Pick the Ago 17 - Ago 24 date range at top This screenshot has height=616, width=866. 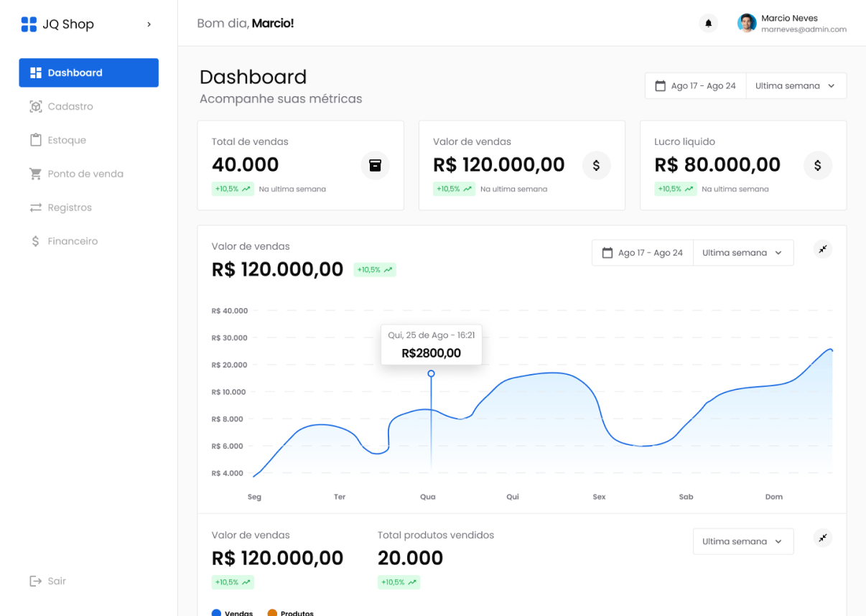695,86
